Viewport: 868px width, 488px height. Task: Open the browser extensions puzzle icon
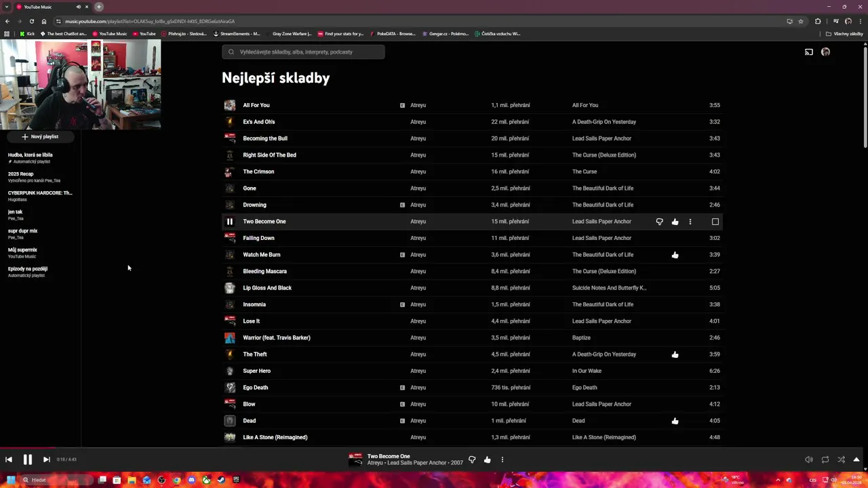tap(818, 21)
